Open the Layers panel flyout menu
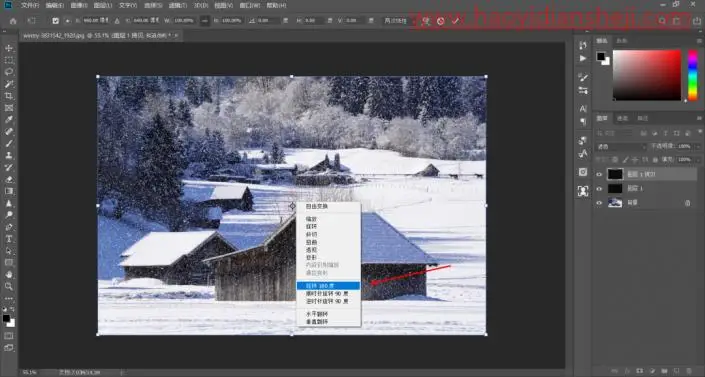The width and height of the screenshot is (705, 377). click(x=699, y=118)
